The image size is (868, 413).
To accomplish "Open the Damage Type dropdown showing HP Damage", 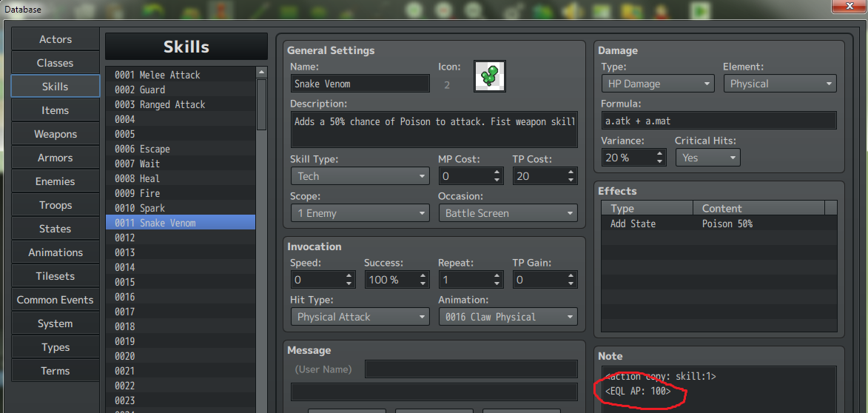I will 658,84.
